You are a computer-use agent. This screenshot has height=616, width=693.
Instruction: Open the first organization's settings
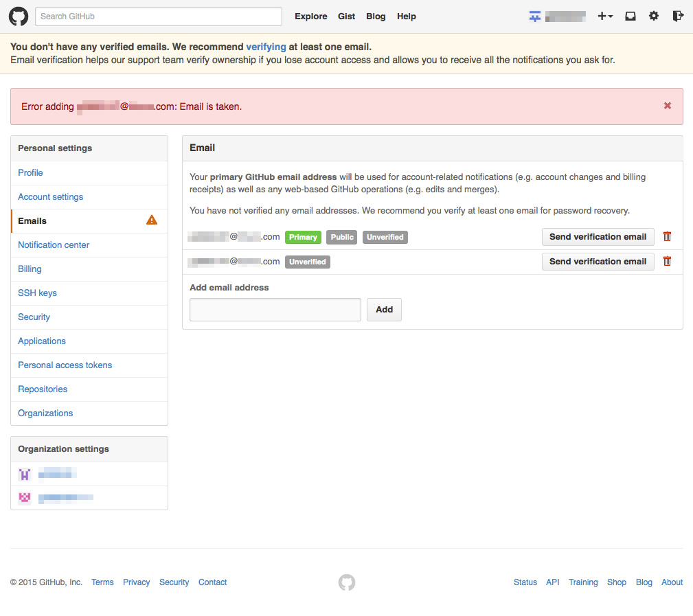(56, 474)
